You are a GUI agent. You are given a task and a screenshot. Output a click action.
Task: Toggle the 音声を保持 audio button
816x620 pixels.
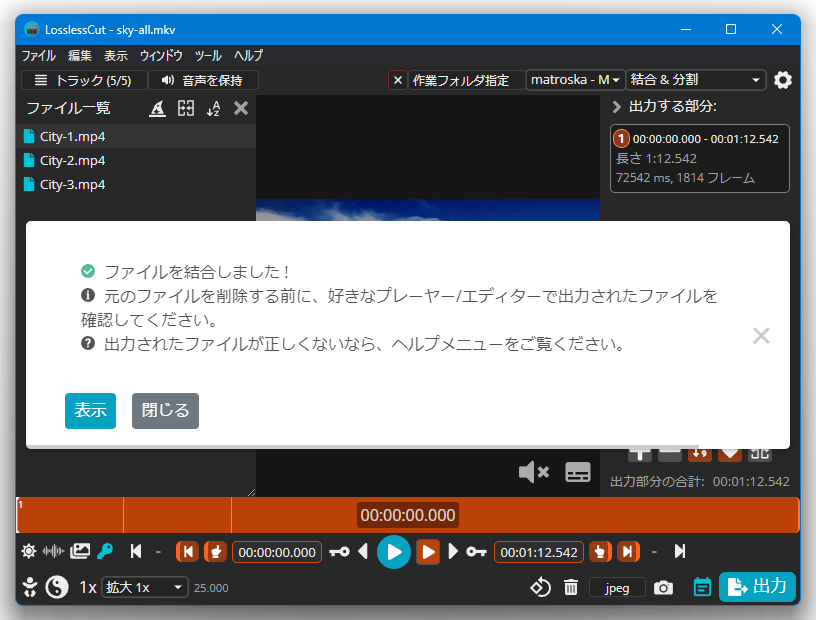point(203,80)
